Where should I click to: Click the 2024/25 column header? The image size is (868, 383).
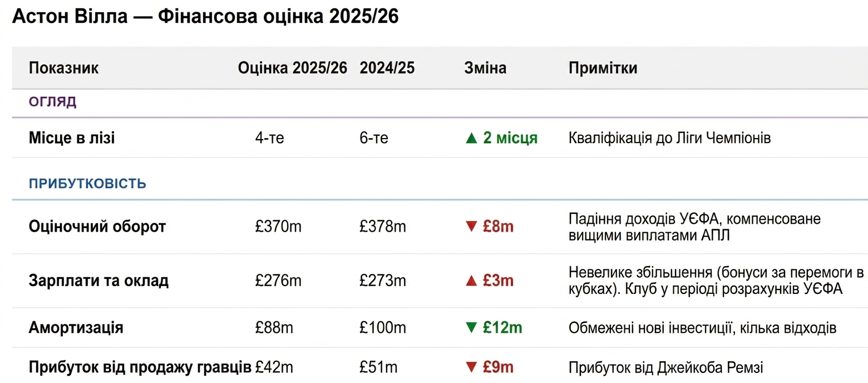(x=387, y=68)
